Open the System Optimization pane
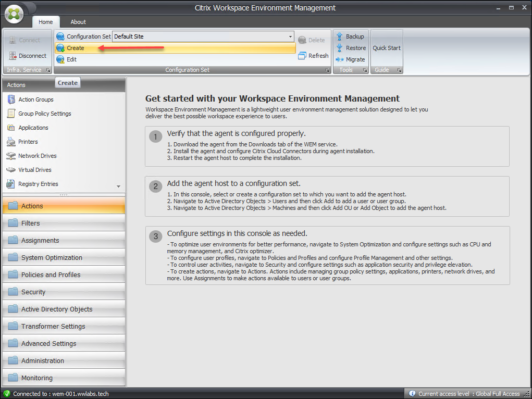This screenshot has height=399, width=532. point(64,257)
